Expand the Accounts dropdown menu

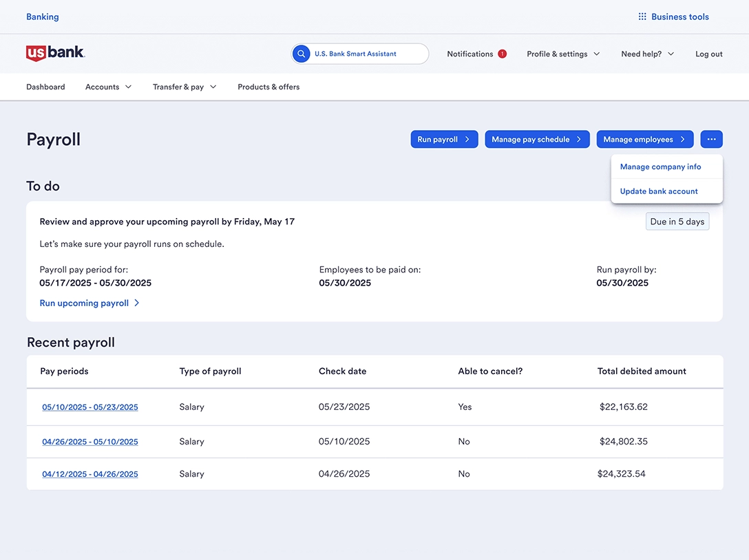[x=108, y=87]
